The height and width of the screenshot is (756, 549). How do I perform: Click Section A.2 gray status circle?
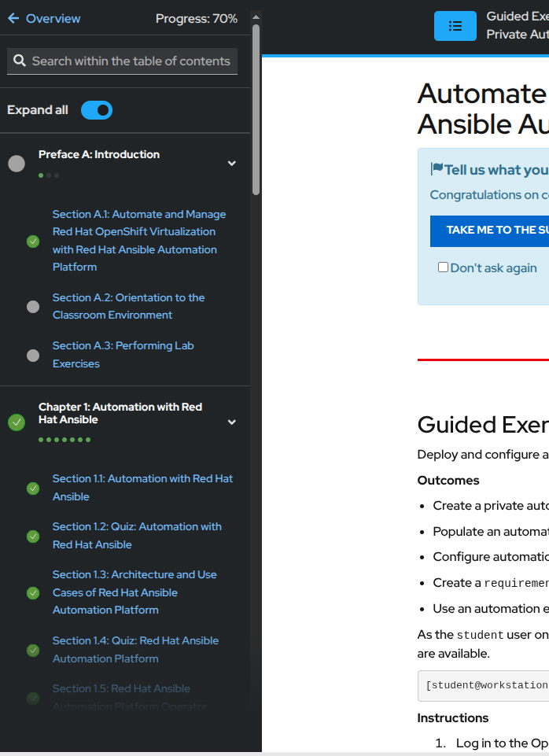[33, 307]
